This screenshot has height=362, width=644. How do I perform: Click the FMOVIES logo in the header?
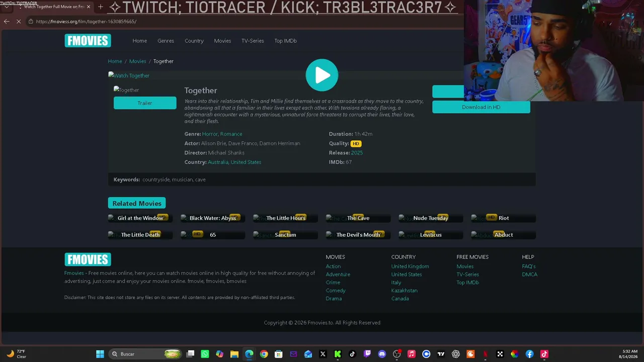click(x=88, y=41)
